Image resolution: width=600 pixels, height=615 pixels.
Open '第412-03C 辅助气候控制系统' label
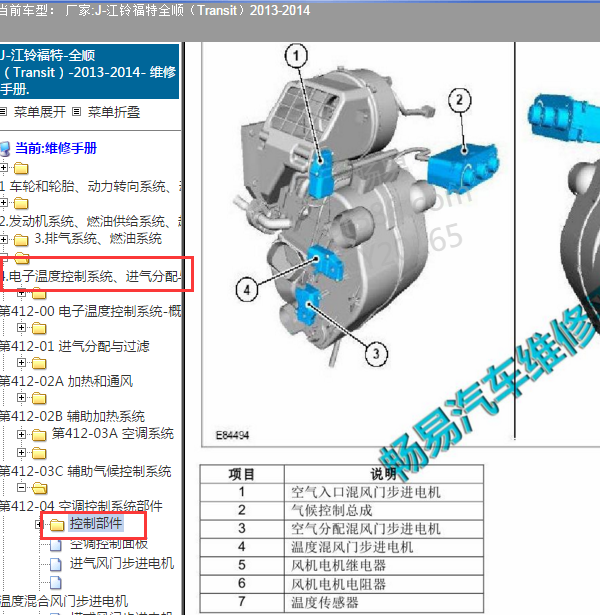click(85, 471)
